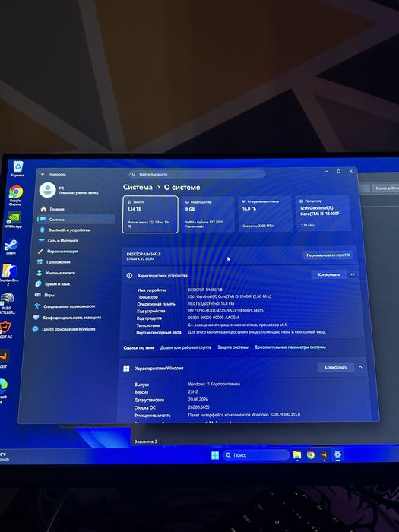The image size is (399, 532).
Task: Open the Recycle Bin desktop icon
Action: (17, 169)
